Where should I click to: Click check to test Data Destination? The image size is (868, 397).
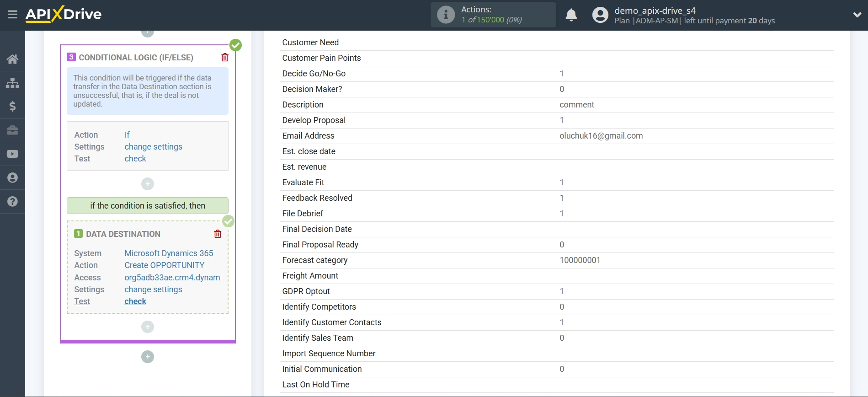point(135,301)
